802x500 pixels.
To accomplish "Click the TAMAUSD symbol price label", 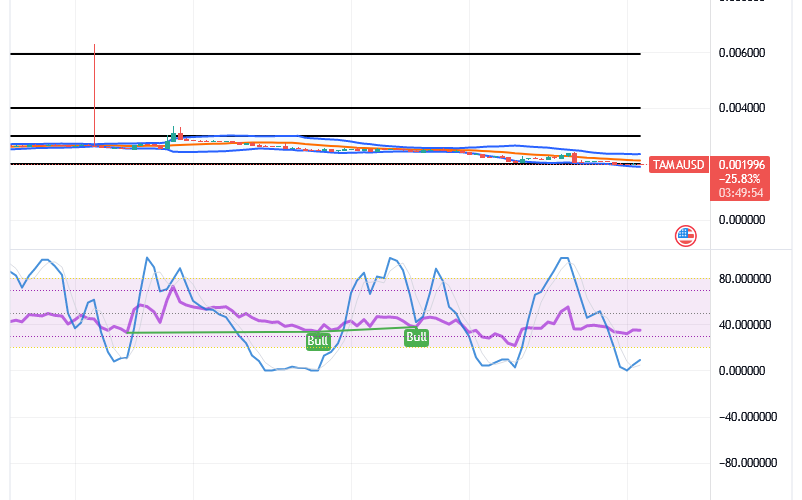I will click(679, 165).
